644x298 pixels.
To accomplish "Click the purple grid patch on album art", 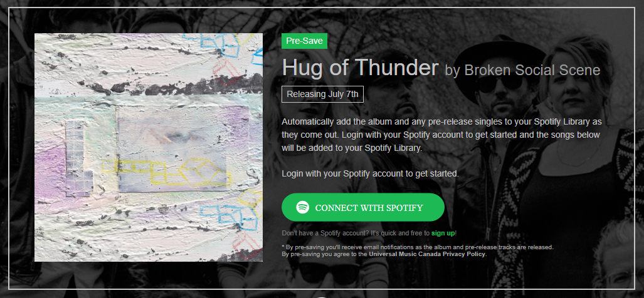I will tap(79, 157).
